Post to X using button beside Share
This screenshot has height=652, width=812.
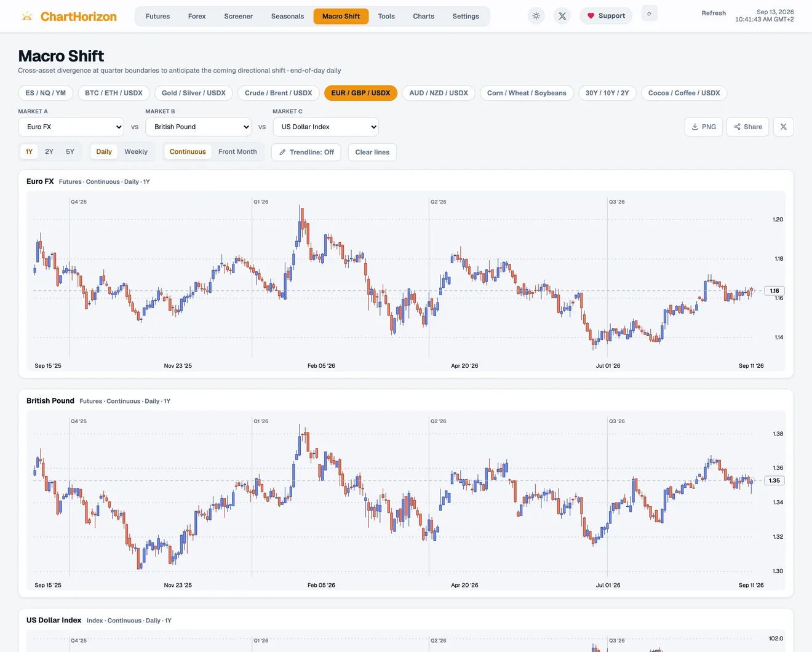783,127
